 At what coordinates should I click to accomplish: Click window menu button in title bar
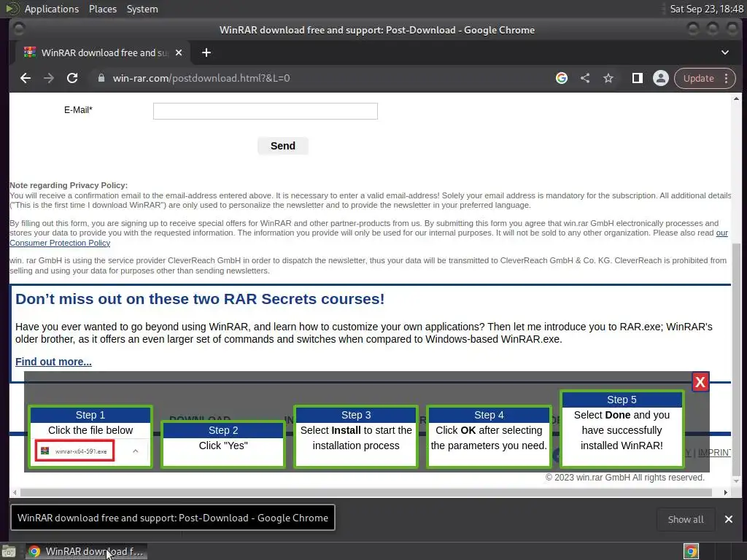19,29
